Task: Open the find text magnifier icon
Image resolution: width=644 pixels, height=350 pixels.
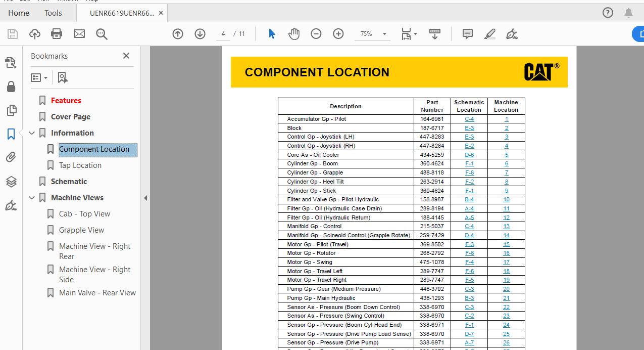Action: click(102, 34)
